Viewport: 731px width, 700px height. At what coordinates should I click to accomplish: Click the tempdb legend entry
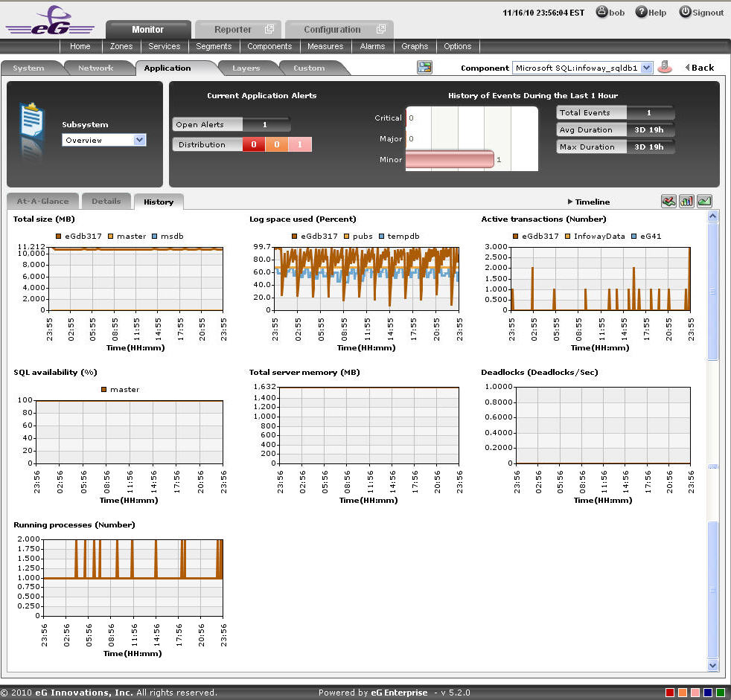click(399, 236)
